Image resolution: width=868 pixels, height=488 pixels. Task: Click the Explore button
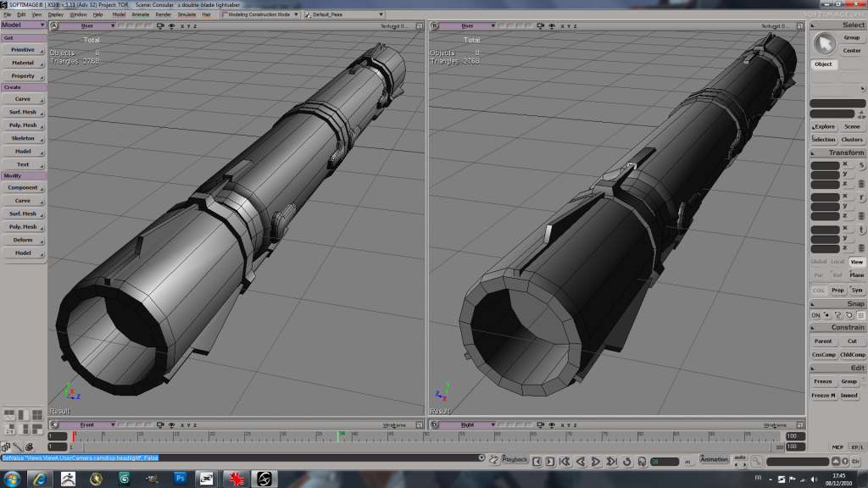click(x=824, y=127)
